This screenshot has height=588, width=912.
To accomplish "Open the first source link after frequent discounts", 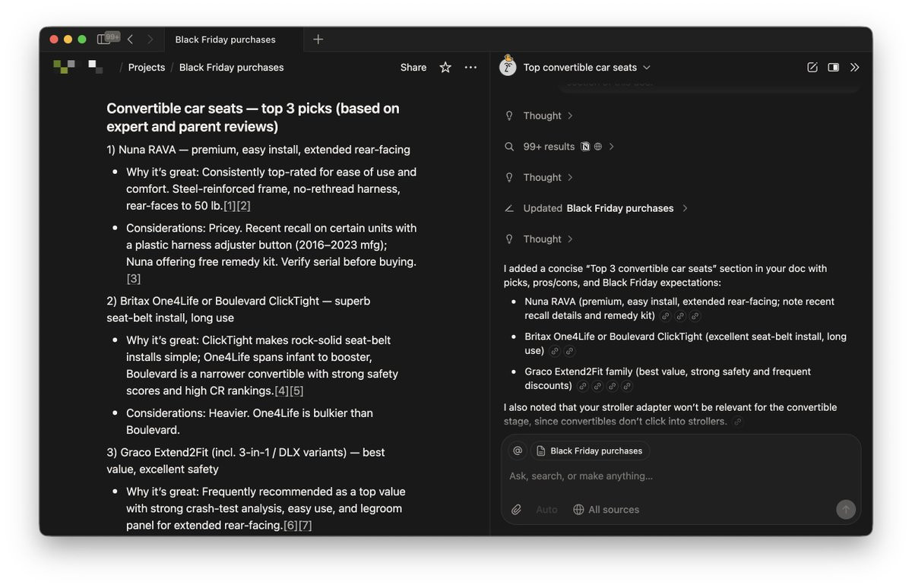I will point(583,386).
